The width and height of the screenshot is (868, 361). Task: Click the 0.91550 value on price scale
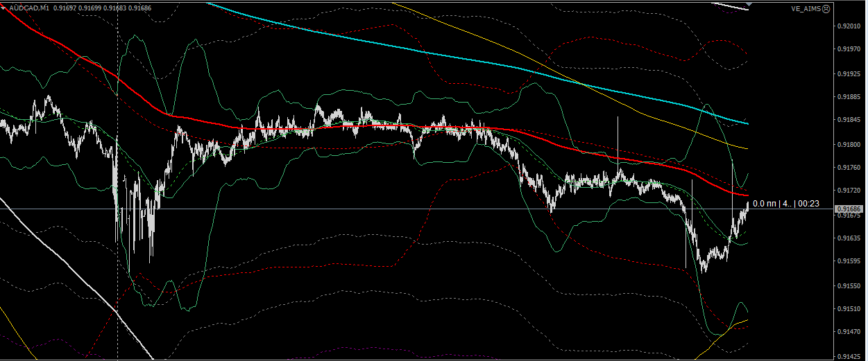click(850, 285)
